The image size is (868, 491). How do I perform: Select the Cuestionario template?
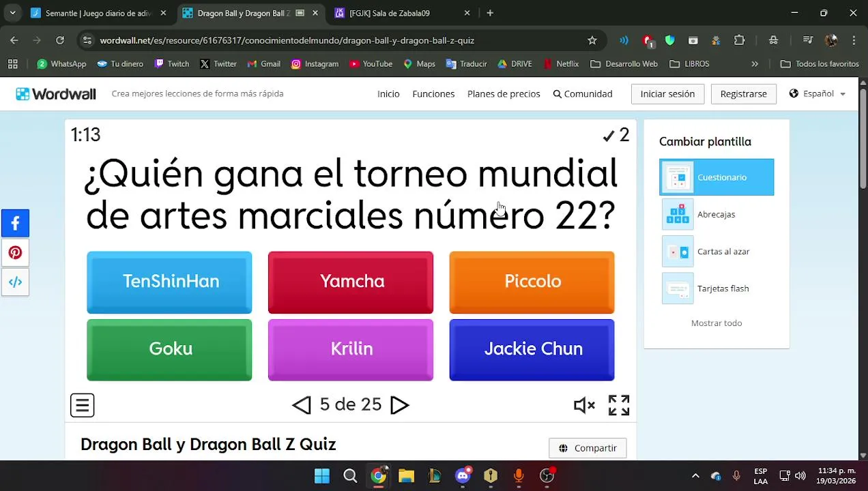click(717, 177)
